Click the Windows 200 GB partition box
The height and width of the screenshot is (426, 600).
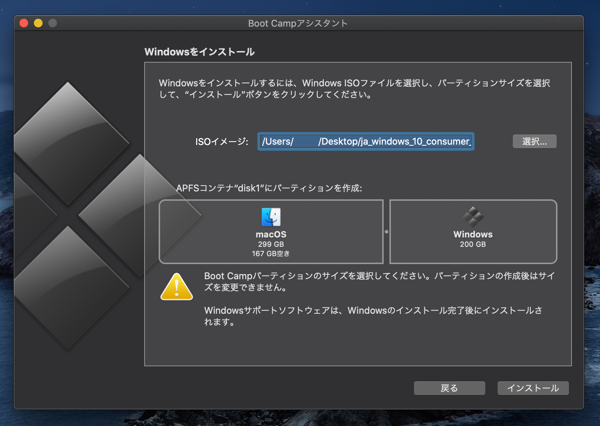473,232
